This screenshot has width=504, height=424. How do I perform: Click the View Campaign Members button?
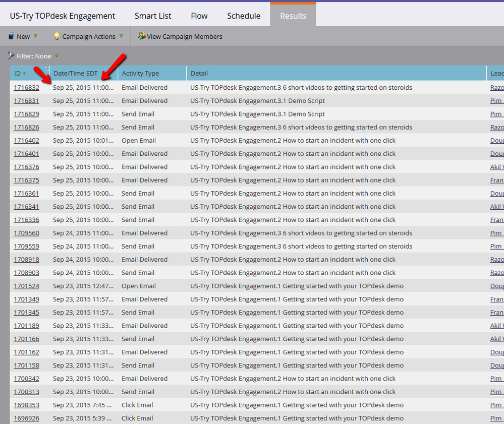(180, 36)
